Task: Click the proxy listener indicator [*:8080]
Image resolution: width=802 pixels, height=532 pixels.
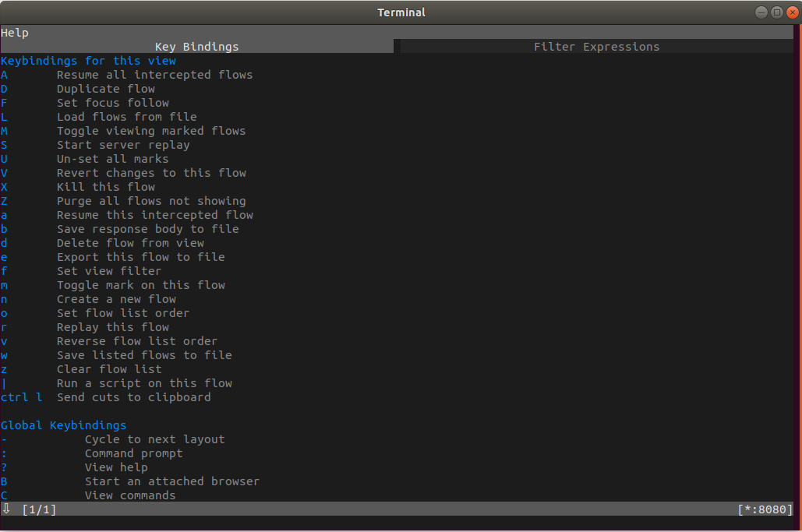Action: coord(765,509)
